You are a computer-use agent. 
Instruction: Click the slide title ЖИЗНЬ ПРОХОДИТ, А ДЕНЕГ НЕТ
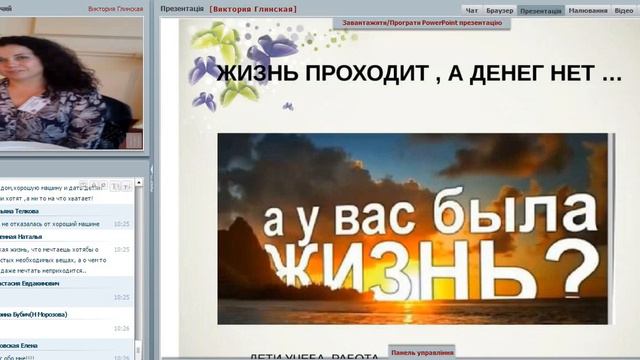[x=419, y=73]
